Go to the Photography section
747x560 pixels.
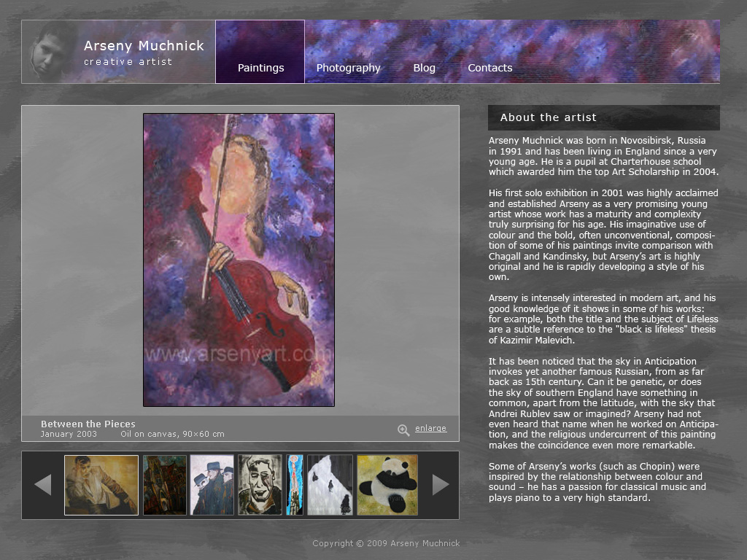[x=348, y=68]
